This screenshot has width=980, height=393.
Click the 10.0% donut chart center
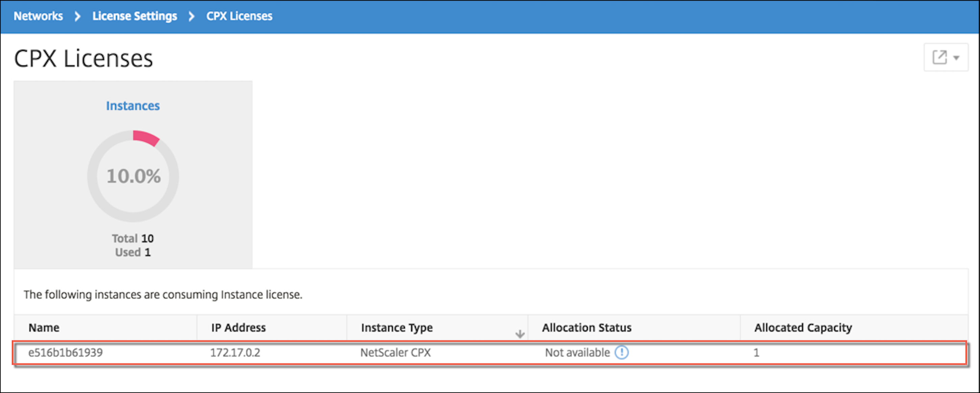coord(133,176)
